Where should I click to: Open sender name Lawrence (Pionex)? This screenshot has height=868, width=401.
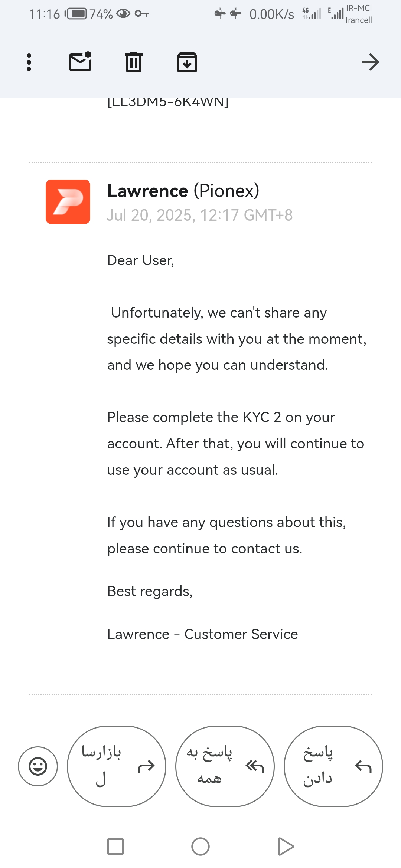pyautogui.click(x=183, y=191)
